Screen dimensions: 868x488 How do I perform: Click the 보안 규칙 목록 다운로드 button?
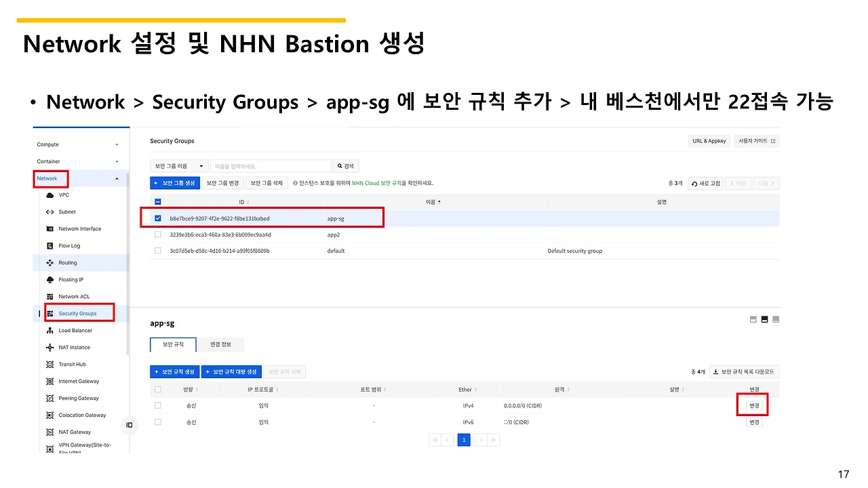(745, 371)
